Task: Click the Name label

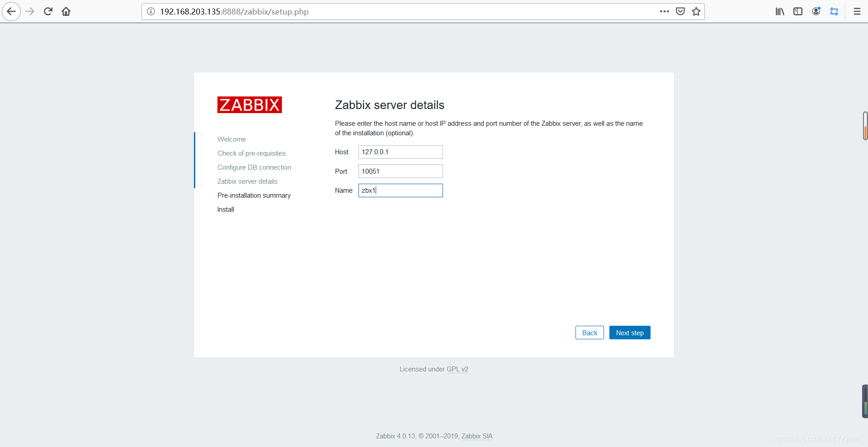Action: tap(344, 190)
